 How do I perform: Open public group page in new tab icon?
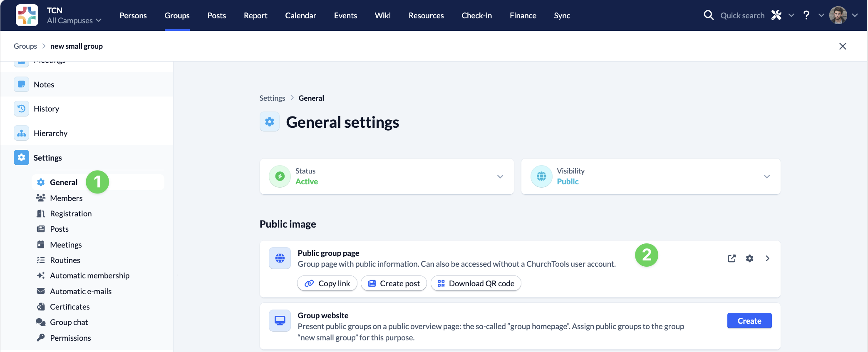(x=732, y=258)
